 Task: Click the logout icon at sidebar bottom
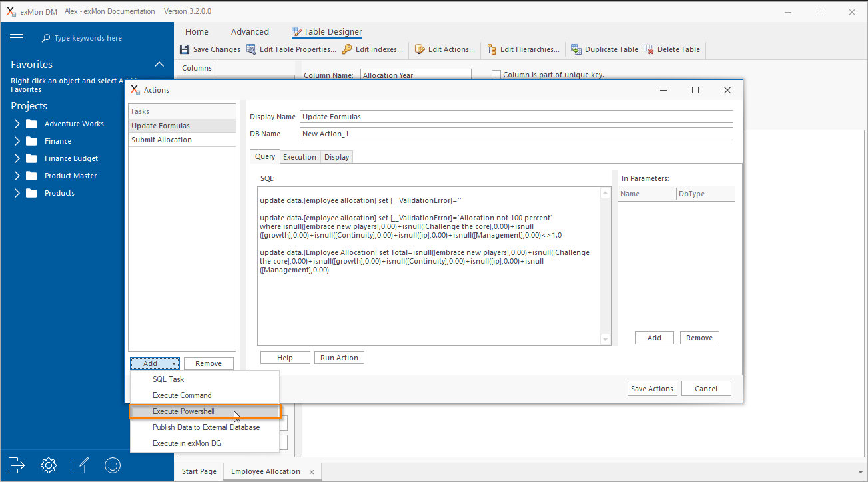[17, 465]
